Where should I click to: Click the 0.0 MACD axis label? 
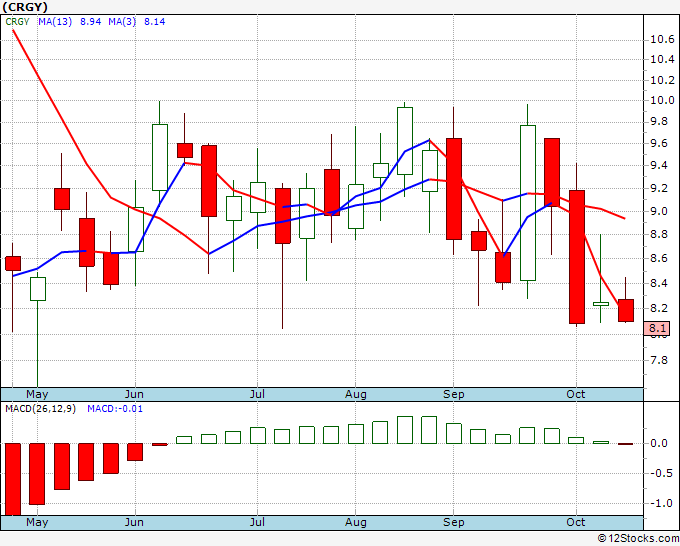pos(659,443)
